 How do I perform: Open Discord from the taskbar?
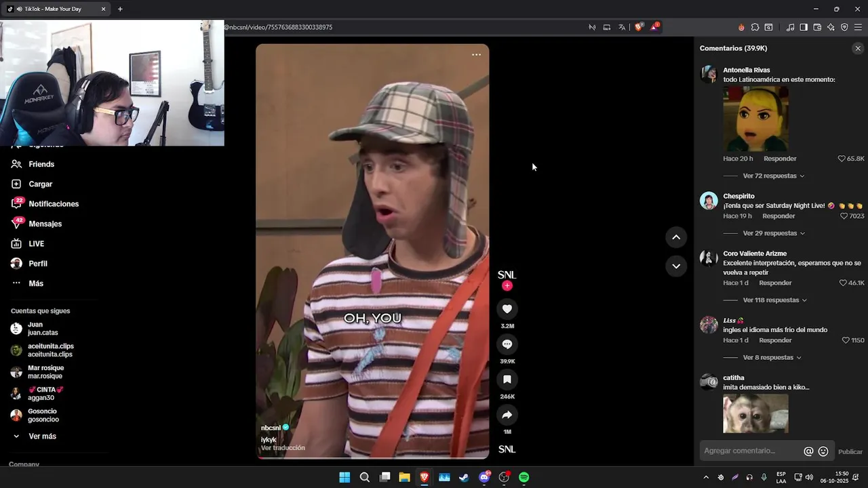[x=484, y=477]
